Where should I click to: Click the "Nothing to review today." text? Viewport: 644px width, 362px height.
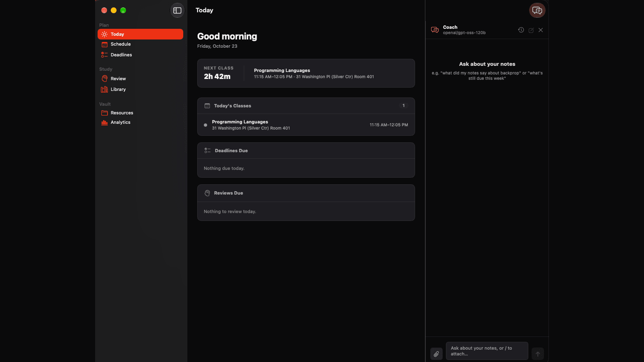[230, 211]
